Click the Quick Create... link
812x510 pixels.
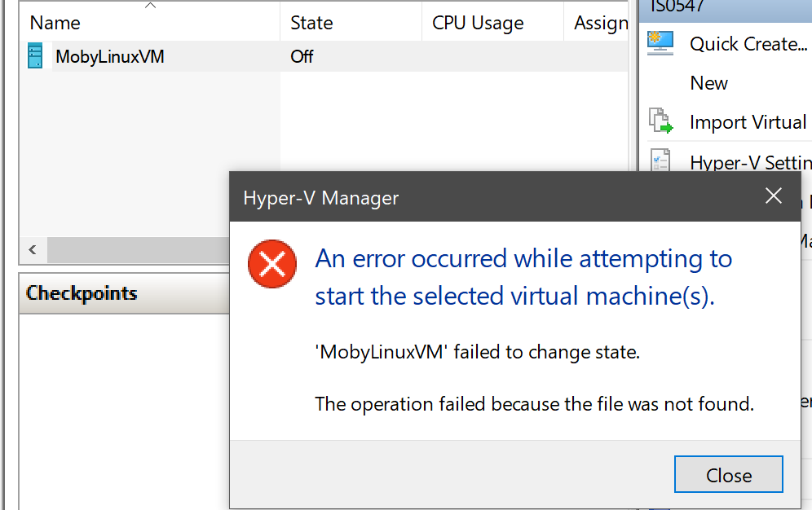click(748, 43)
